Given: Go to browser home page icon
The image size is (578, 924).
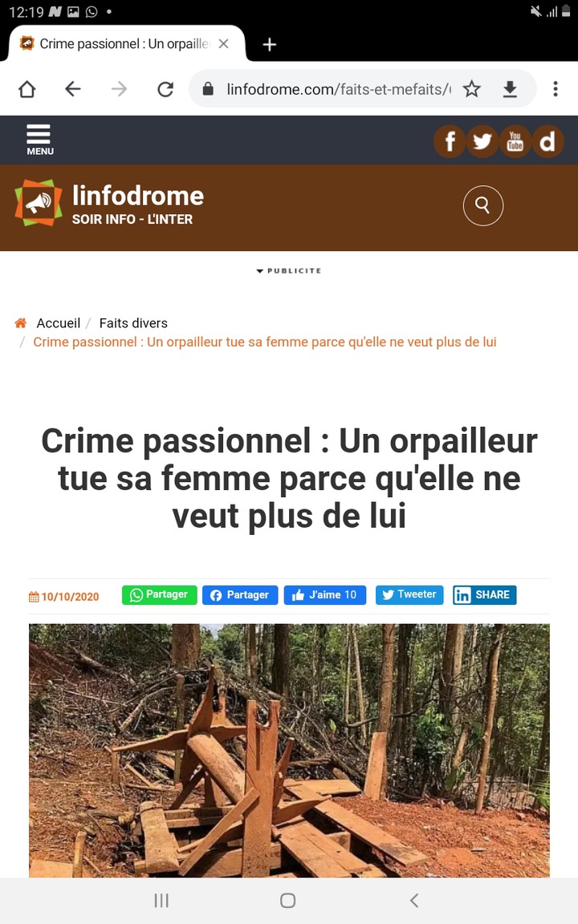Looking at the screenshot, I should tap(27, 89).
